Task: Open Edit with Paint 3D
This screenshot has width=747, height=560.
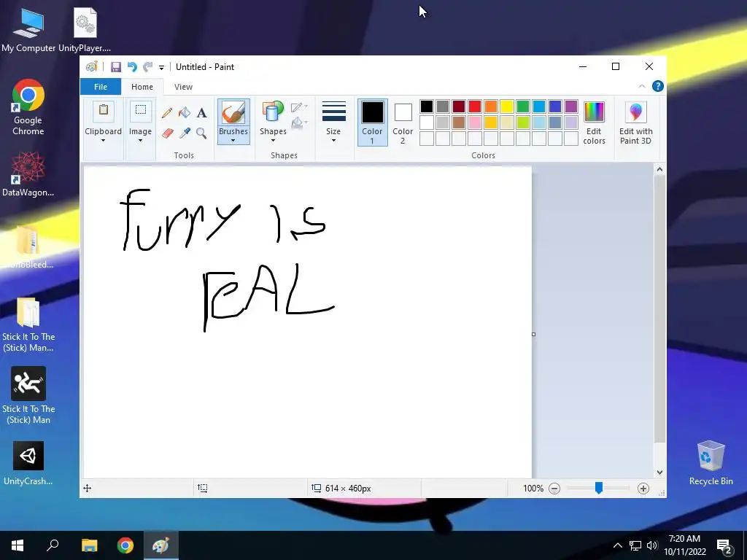Action: coord(636,122)
